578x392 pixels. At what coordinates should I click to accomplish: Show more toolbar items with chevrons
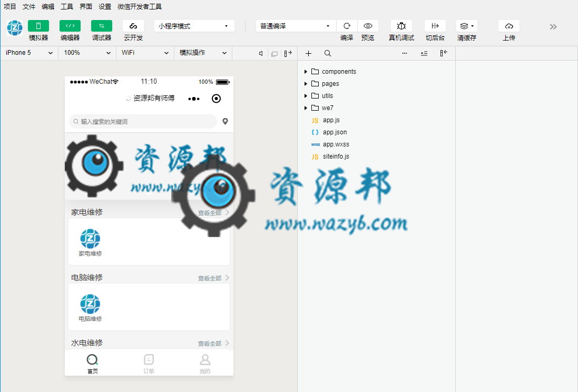553,26
